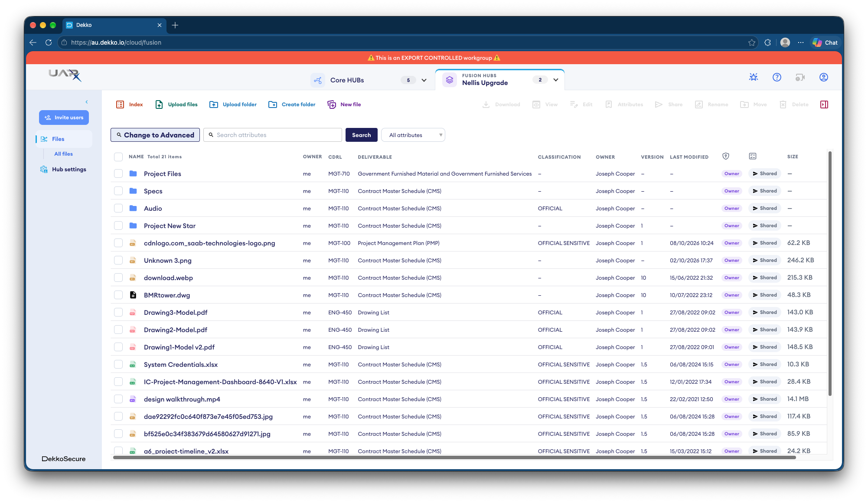This screenshot has height=503, width=868.
Task: Open browser more options ellipsis menu
Action: pos(801,42)
